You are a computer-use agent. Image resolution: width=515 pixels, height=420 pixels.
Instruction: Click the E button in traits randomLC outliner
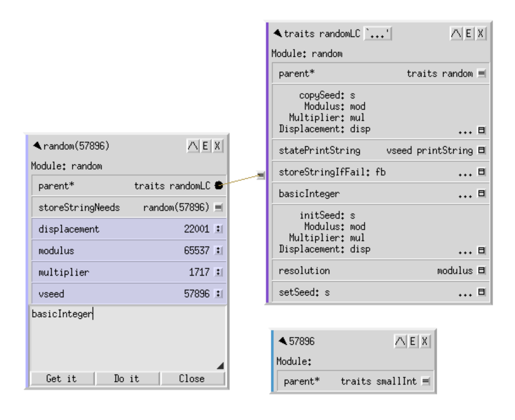point(468,34)
